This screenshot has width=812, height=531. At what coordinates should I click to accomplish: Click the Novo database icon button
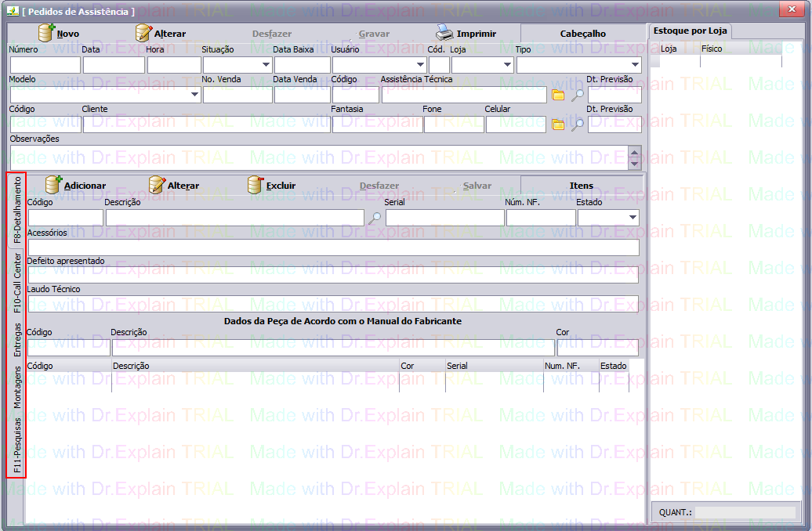(x=48, y=34)
